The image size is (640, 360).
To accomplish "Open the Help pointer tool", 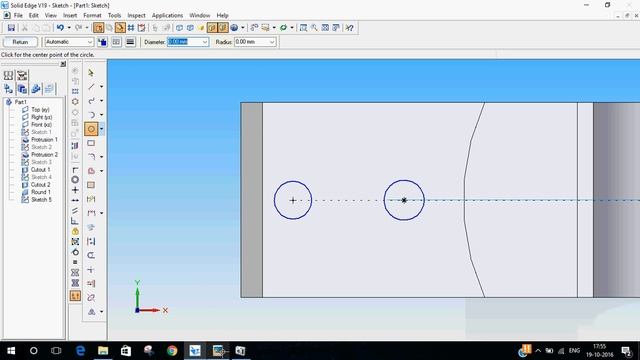I will coord(349,28).
